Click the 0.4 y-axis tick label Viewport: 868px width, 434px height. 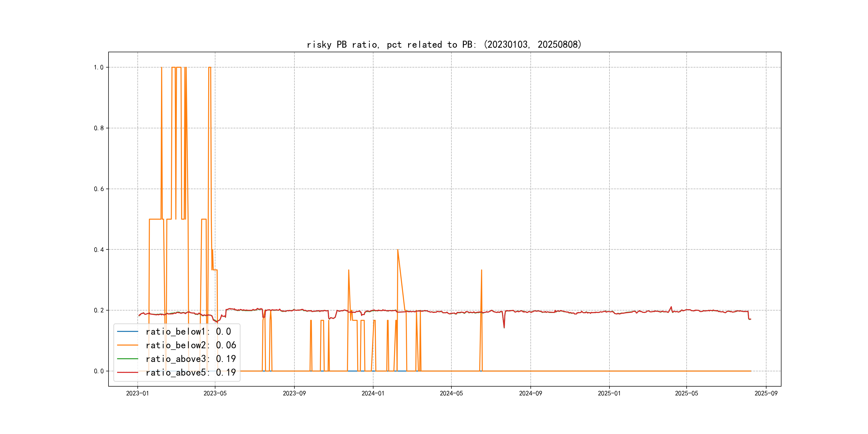98,250
